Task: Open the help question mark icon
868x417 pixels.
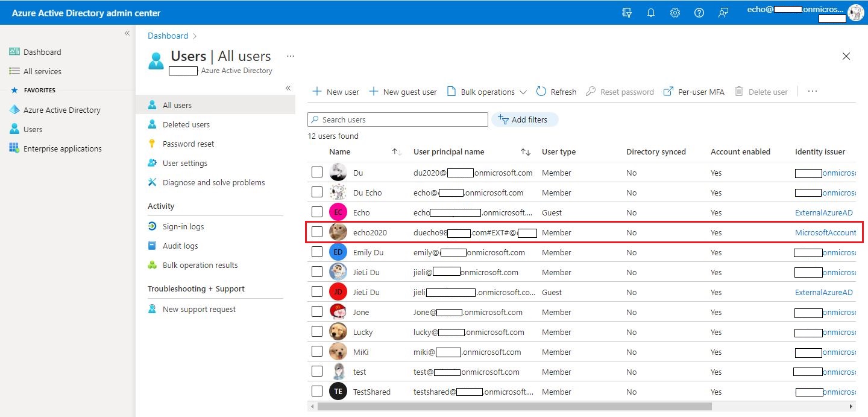Action: (699, 13)
